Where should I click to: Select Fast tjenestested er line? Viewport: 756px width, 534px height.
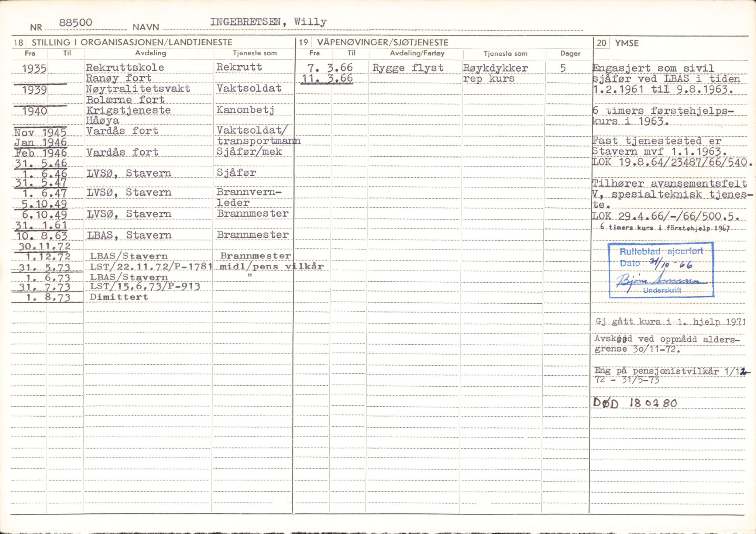click(x=657, y=141)
